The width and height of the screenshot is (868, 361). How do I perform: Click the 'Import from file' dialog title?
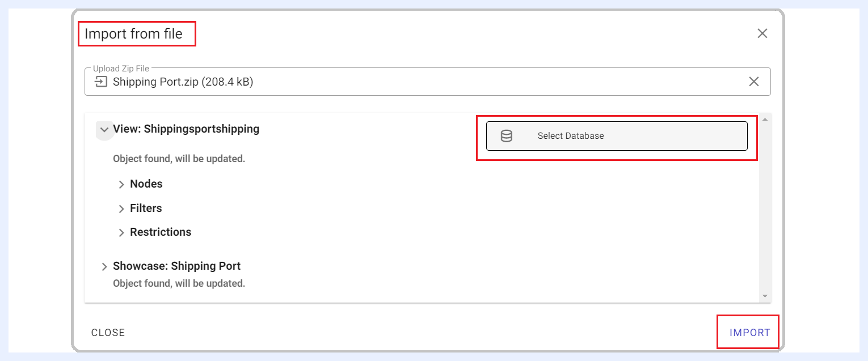click(x=134, y=34)
